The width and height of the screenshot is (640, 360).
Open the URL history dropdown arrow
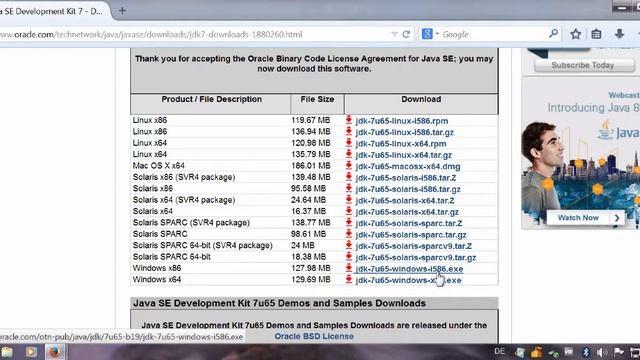pos(394,34)
